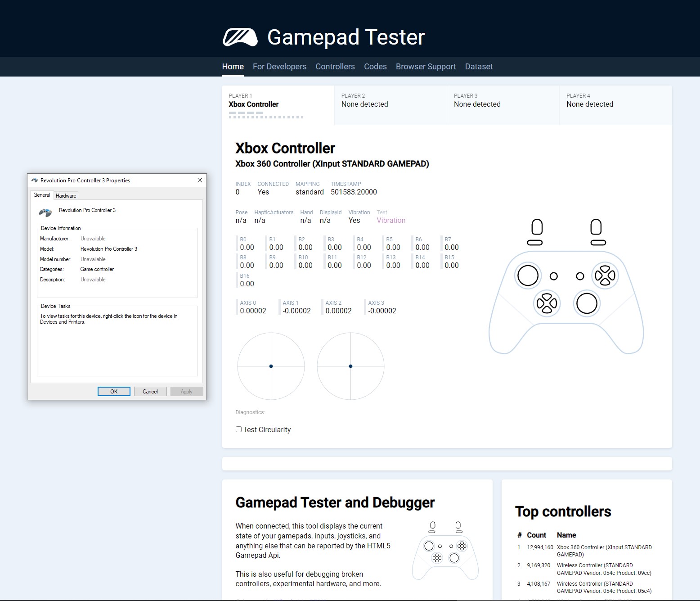The width and height of the screenshot is (700, 601).
Task: Click the left joystick axis circle plot
Action: (x=271, y=366)
